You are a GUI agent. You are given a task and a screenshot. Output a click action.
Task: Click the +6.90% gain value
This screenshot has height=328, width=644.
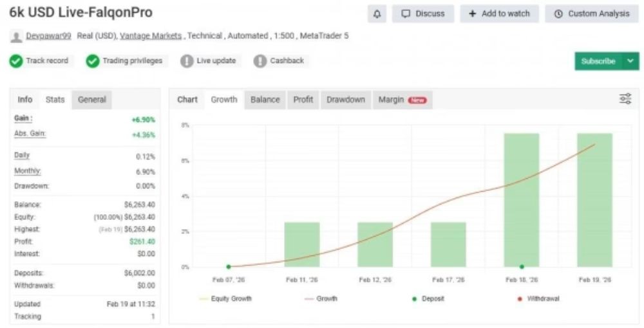(144, 120)
